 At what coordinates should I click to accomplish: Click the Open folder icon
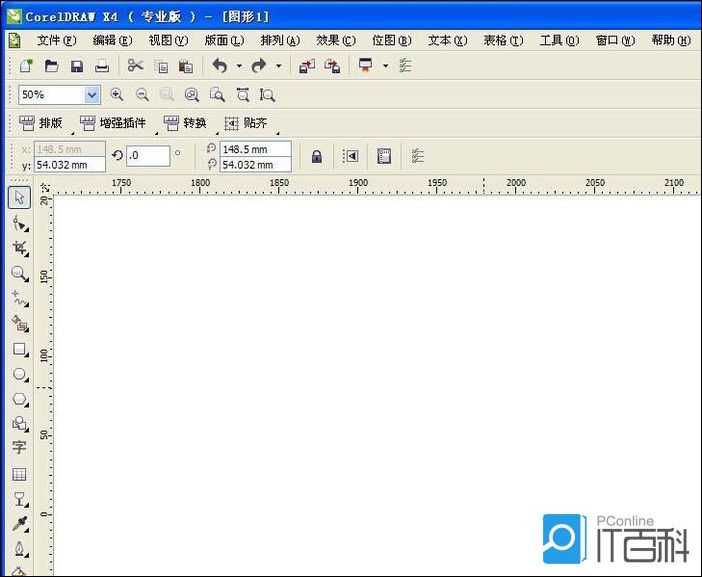tap(51, 66)
